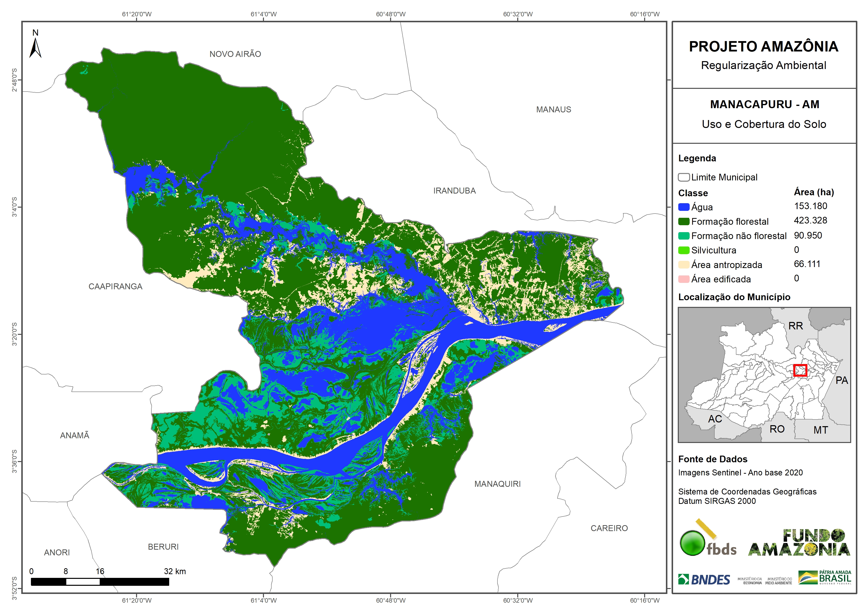Click the NOVO AIRÃO municipality label
Viewport: 868px width, 614px height.
coord(235,54)
